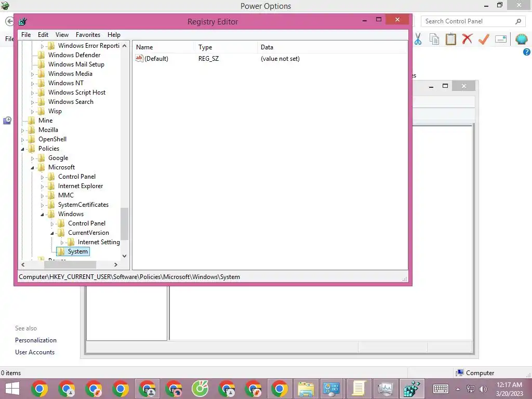Click the tree horizontal scroll right arrow
Viewport: 532px width, 399px height.
[x=116, y=264]
